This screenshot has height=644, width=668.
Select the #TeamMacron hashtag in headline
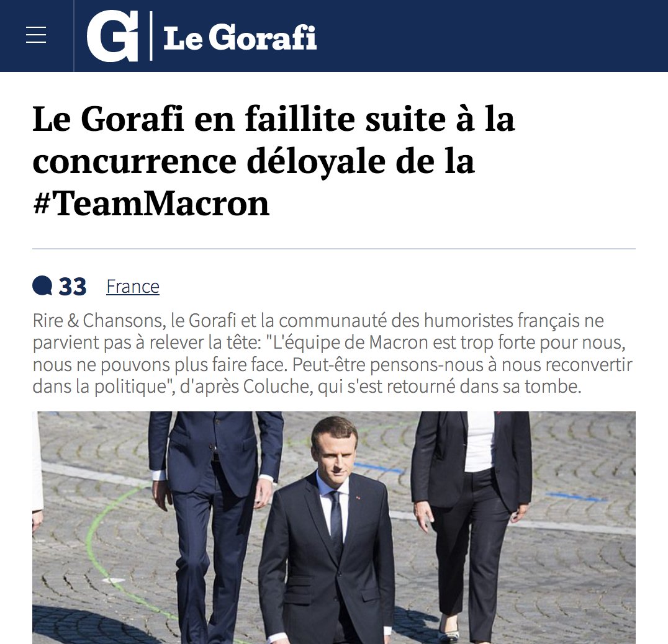(151, 204)
